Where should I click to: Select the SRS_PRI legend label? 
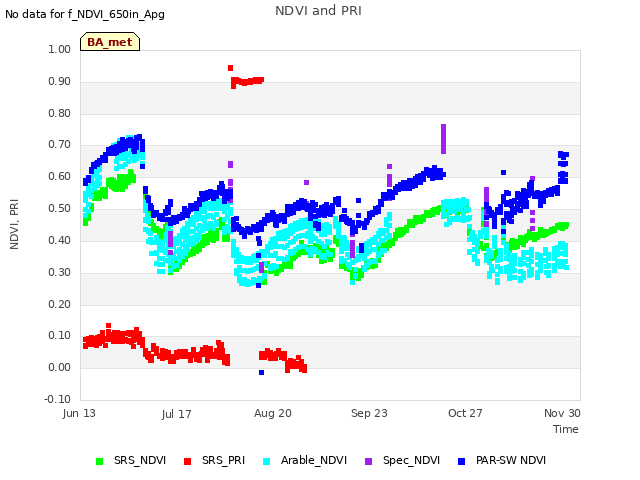pyautogui.click(x=224, y=460)
